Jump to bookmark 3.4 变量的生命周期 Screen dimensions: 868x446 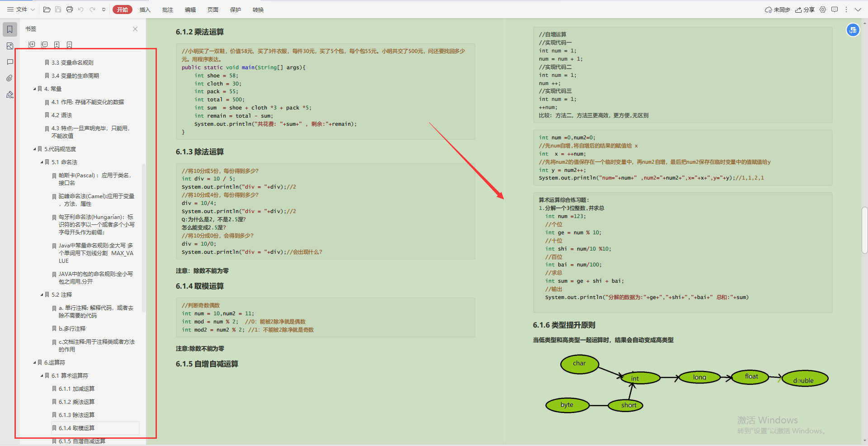[x=75, y=76]
